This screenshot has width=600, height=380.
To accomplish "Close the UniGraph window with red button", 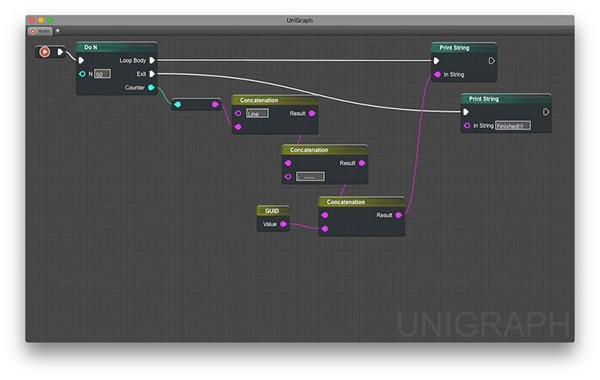I will pos(32,20).
